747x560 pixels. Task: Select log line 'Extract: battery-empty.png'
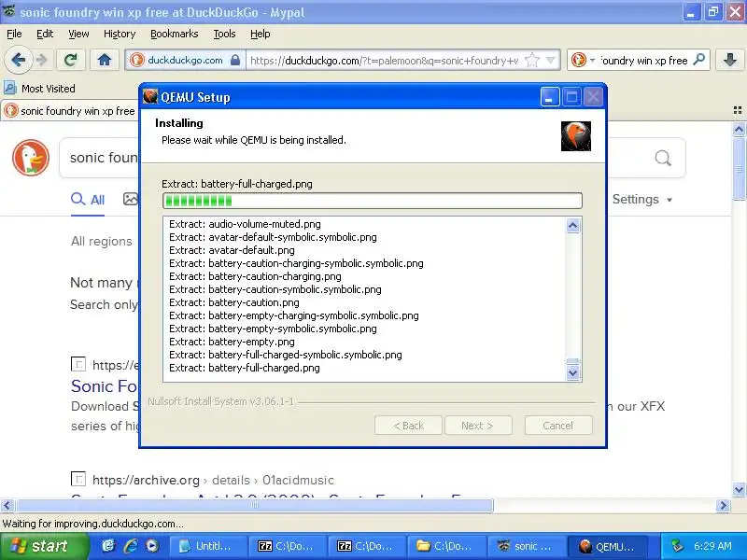(232, 342)
